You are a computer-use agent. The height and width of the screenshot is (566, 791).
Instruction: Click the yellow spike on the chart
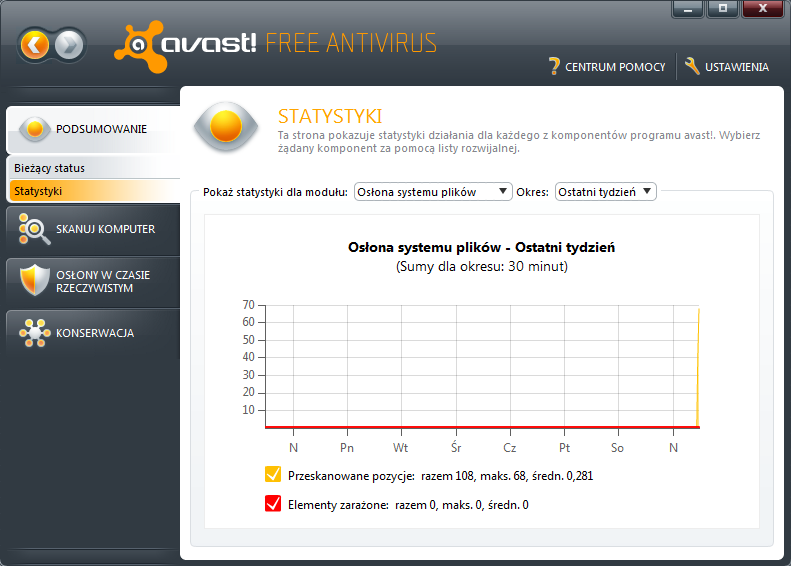(698, 368)
